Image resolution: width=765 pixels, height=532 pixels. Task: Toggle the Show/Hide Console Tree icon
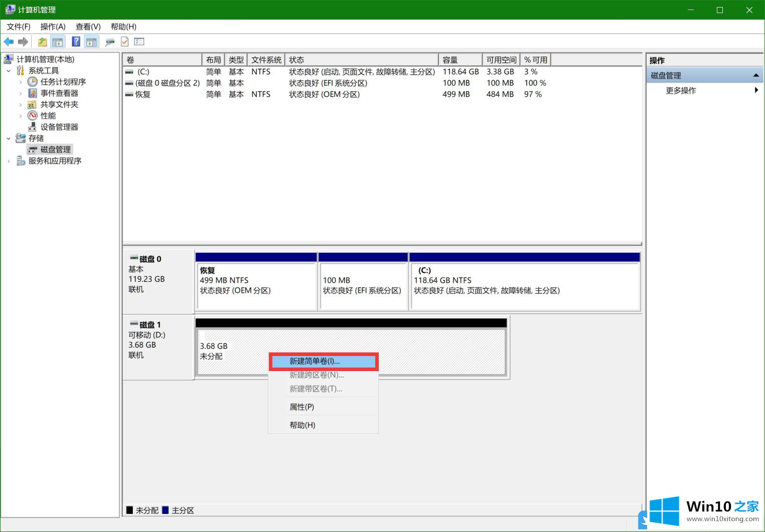coord(58,42)
